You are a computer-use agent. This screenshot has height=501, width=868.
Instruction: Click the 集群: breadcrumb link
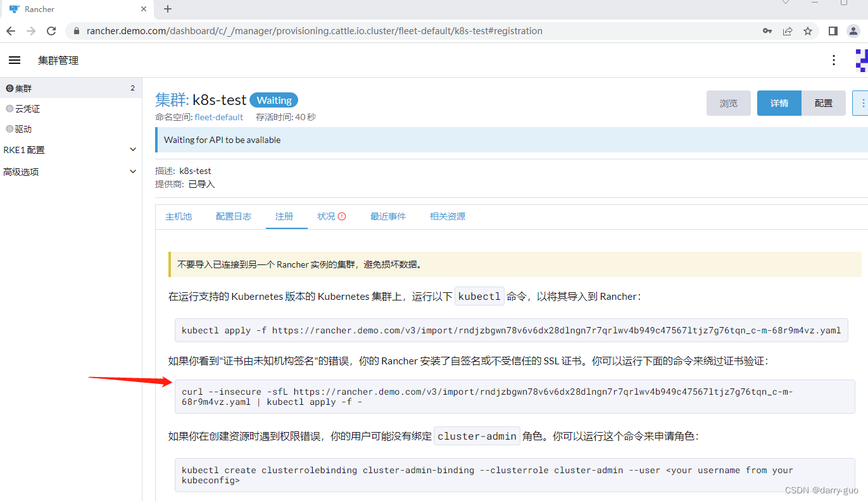[172, 100]
